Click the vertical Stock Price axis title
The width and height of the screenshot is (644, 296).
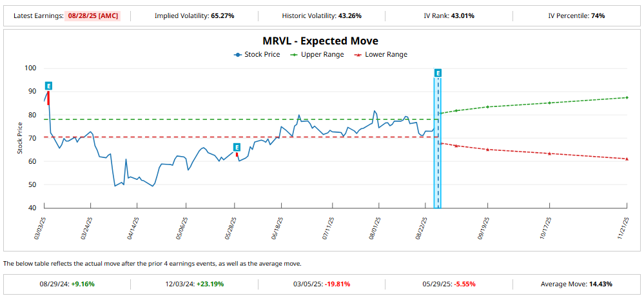coord(19,139)
